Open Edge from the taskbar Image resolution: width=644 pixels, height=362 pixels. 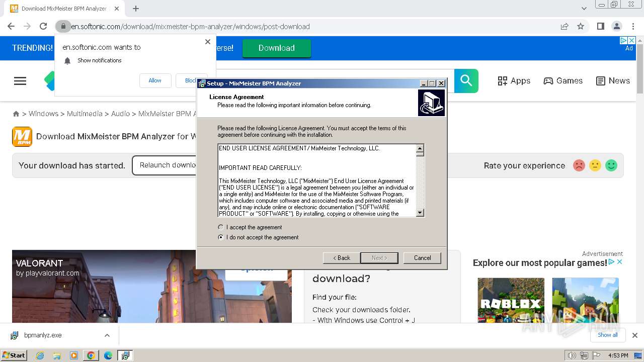(108, 355)
